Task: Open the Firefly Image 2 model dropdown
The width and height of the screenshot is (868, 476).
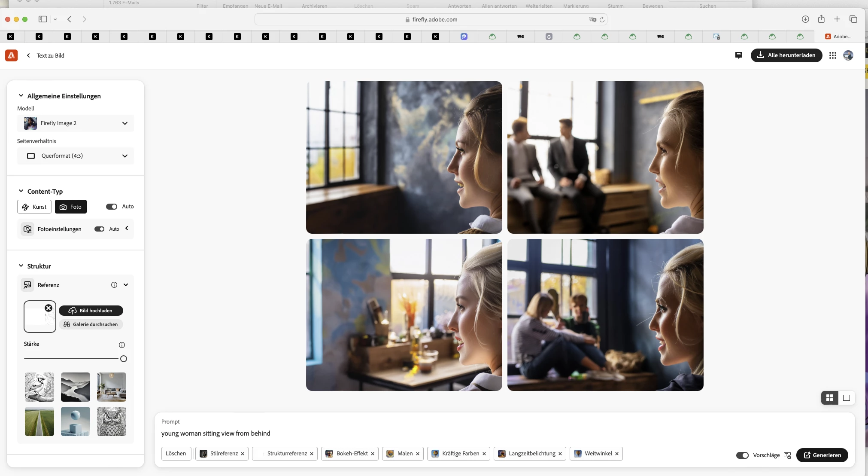Action: [x=76, y=123]
